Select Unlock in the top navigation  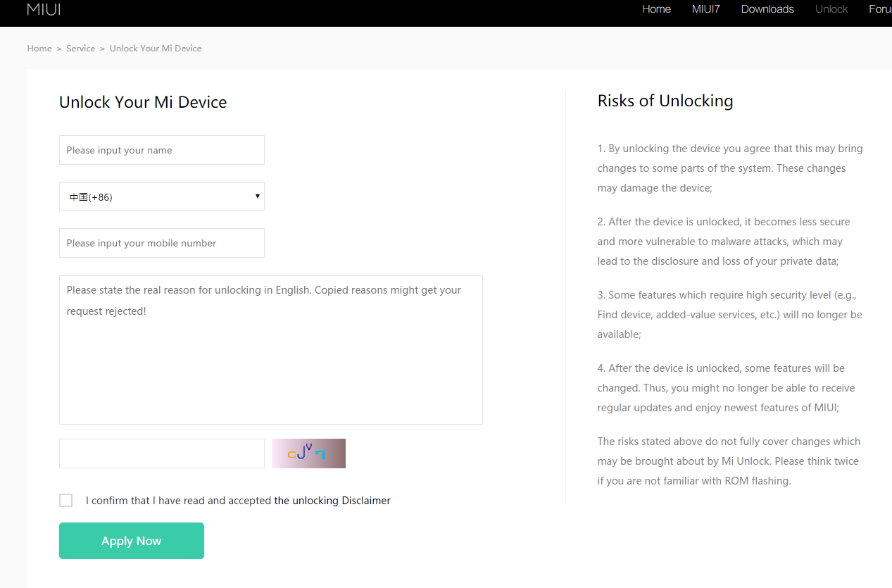(x=831, y=9)
